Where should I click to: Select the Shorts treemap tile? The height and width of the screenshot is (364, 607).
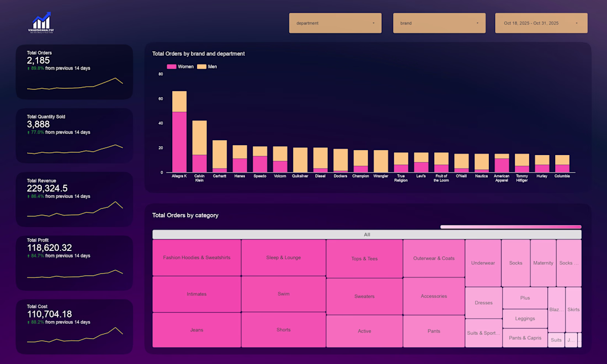coord(284,330)
